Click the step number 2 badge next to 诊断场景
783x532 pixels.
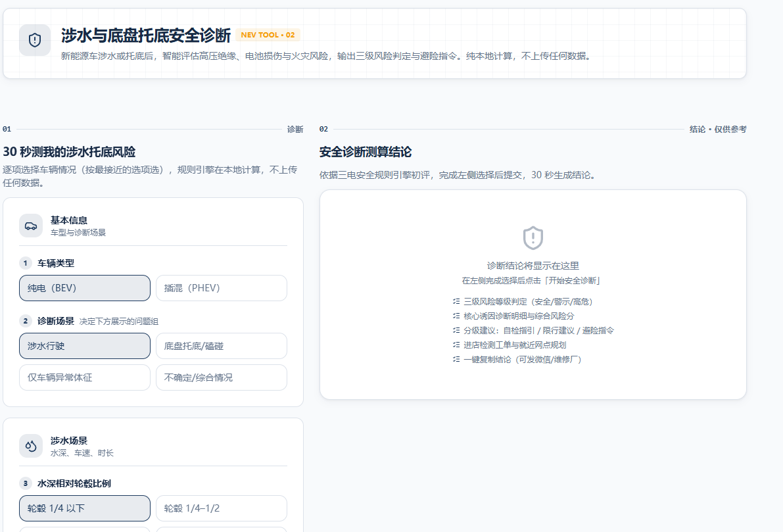click(x=26, y=321)
